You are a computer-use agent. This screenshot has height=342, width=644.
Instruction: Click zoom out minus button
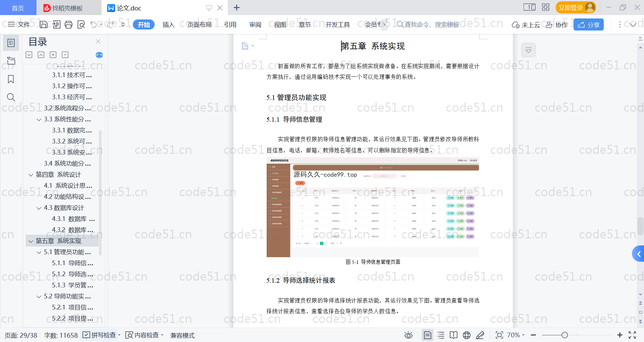pos(533,335)
